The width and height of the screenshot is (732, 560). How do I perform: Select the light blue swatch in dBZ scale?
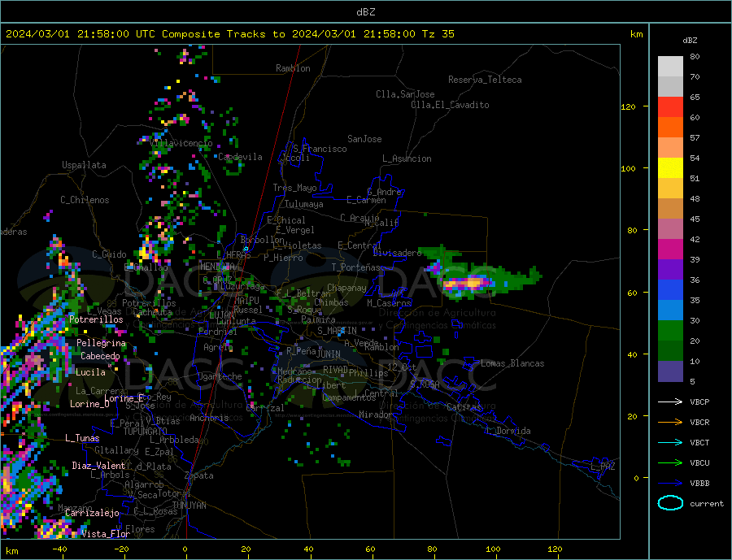click(x=670, y=310)
